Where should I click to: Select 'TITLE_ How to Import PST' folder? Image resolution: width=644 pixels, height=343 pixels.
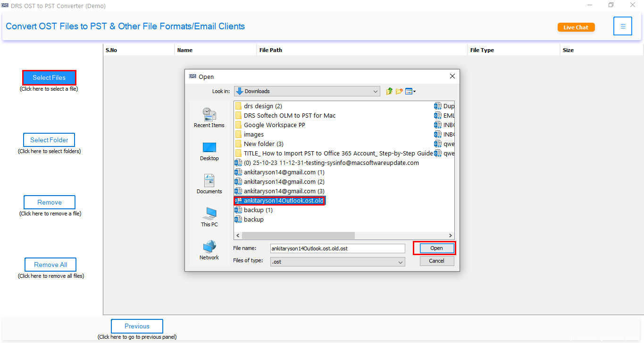click(x=334, y=153)
